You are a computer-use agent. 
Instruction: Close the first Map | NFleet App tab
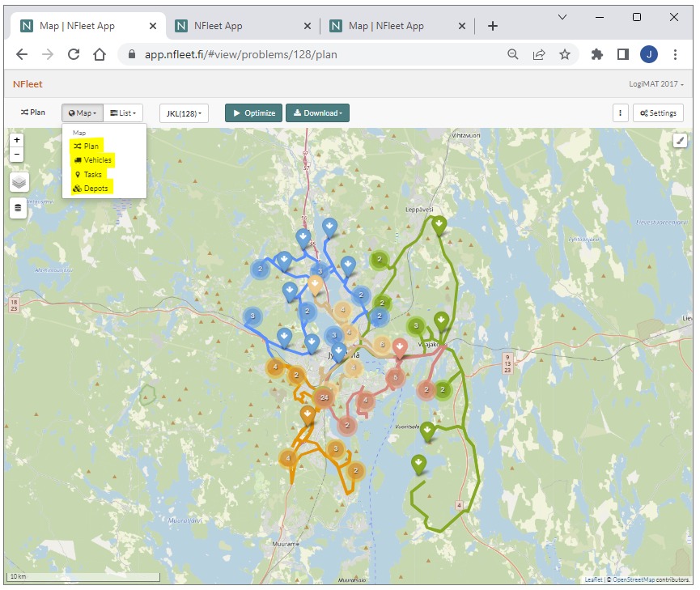153,26
